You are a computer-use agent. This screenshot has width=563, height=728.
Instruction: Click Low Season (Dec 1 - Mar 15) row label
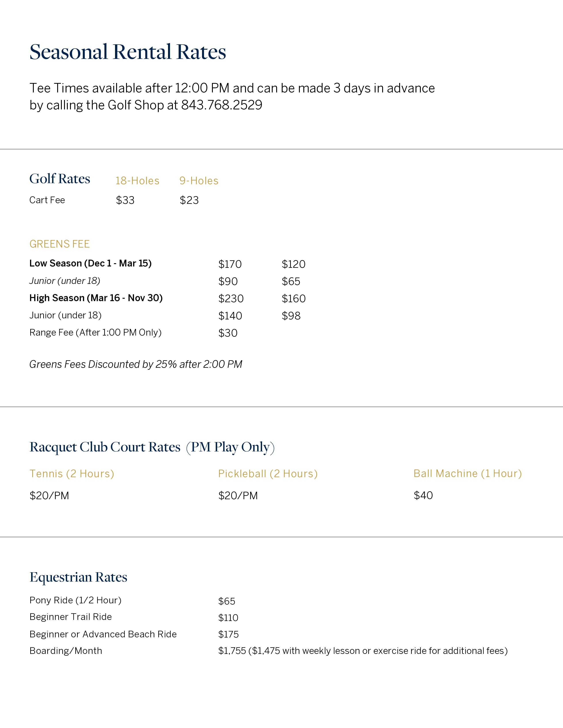90,263
